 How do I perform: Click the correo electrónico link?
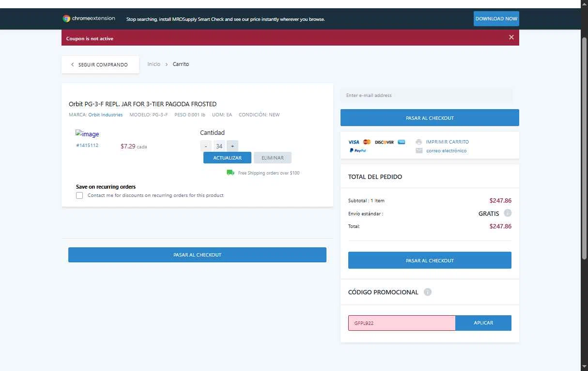[x=447, y=151]
